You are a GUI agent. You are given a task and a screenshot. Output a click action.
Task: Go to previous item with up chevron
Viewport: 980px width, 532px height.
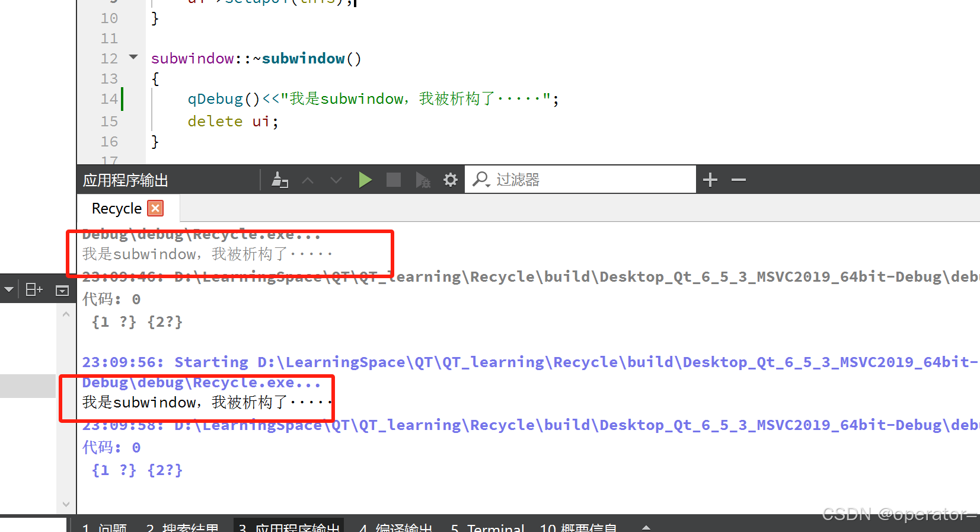(x=308, y=180)
